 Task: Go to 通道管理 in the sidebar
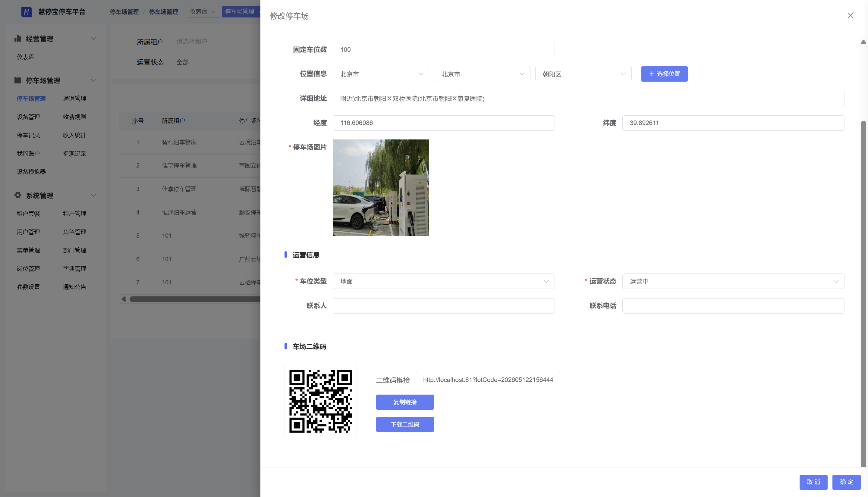coord(74,99)
